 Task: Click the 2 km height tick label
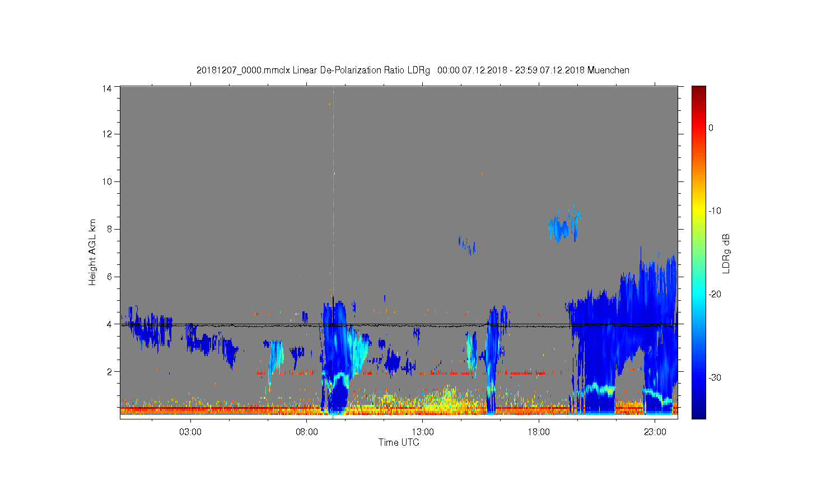[109, 371]
